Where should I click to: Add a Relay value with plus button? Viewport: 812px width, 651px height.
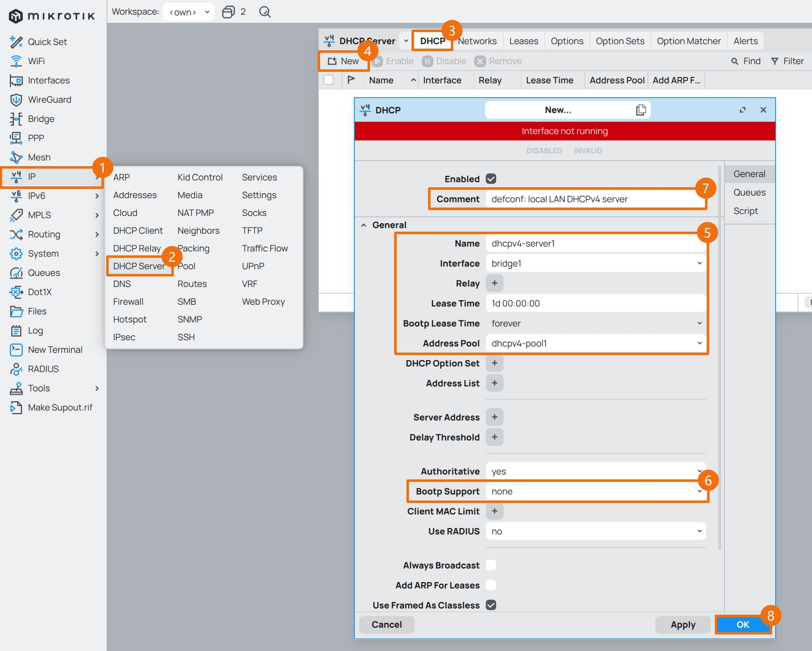click(494, 283)
